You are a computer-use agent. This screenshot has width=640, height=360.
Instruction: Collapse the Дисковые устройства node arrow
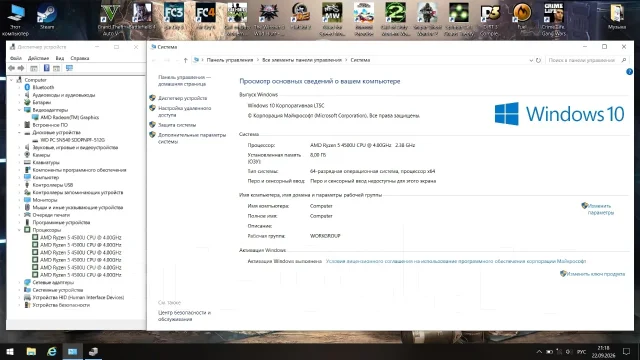click(x=19, y=133)
